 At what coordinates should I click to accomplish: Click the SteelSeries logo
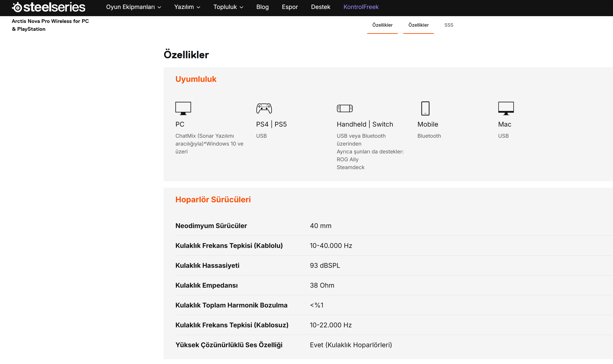[x=48, y=7]
